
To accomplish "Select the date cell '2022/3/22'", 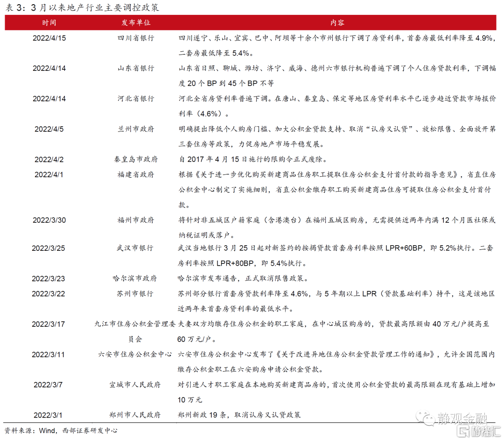I will [48, 294].
